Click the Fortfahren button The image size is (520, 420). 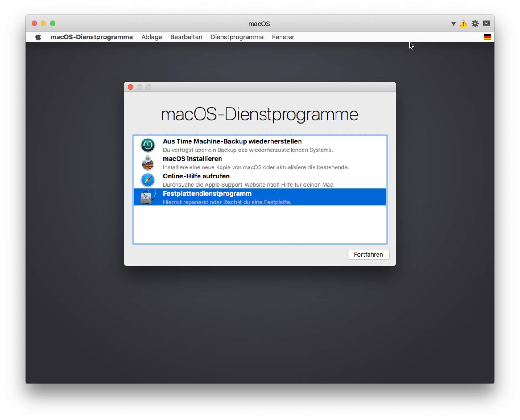[x=368, y=255]
